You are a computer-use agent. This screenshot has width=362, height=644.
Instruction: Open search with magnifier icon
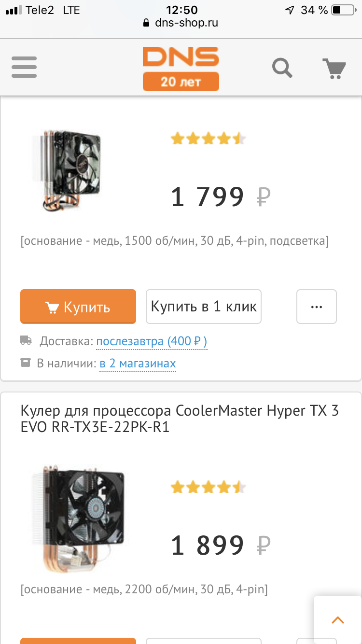[282, 68]
